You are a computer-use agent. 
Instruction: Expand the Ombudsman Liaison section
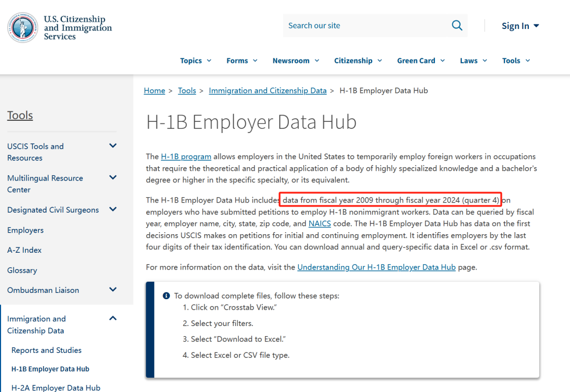(x=112, y=290)
